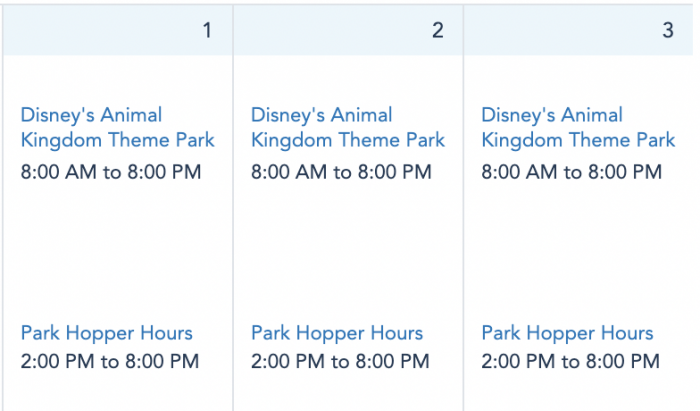Click Park Hopper Hours link for day 3
Image resolution: width=700 pixels, height=411 pixels.
click(567, 333)
